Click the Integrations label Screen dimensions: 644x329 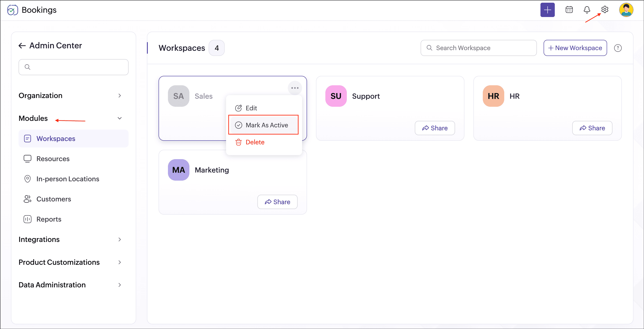pos(39,239)
